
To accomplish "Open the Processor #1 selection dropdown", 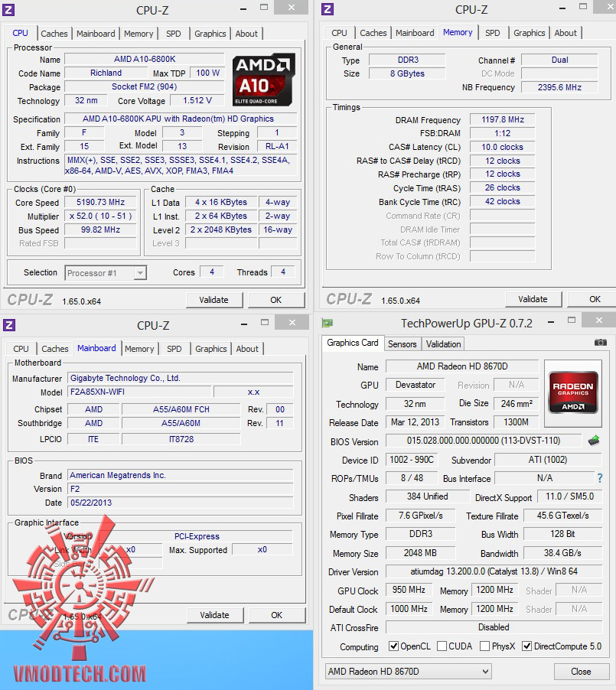I will (x=106, y=273).
